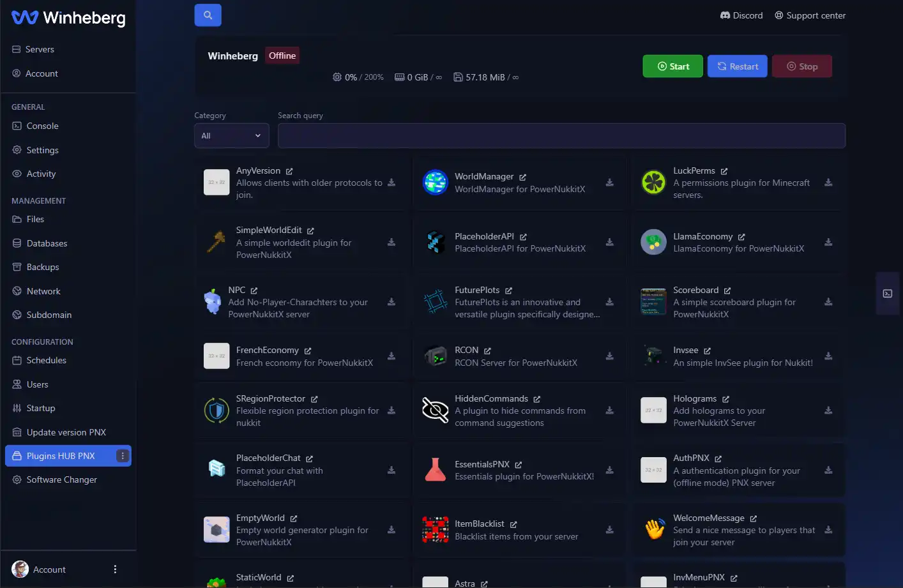Open HiddenCommands external link icon
Image resolution: width=903 pixels, height=588 pixels.
pyautogui.click(x=537, y=399)
